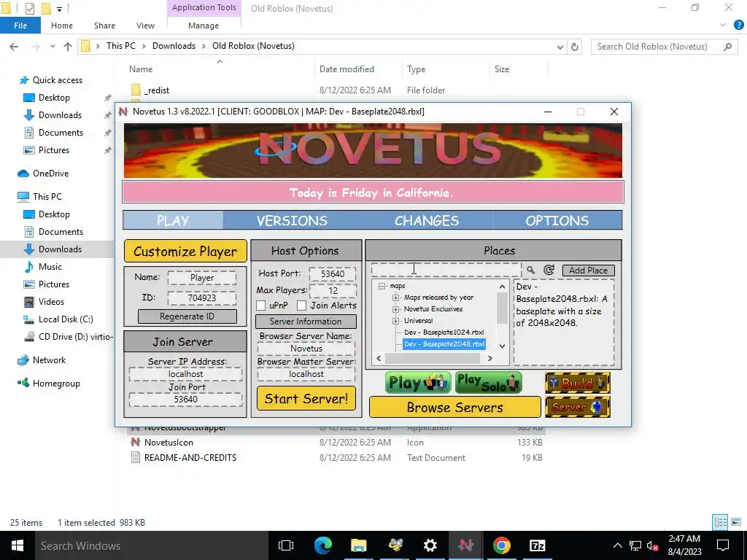
Task: Open the _redist folder in Explorer
Action: [157, 90]
